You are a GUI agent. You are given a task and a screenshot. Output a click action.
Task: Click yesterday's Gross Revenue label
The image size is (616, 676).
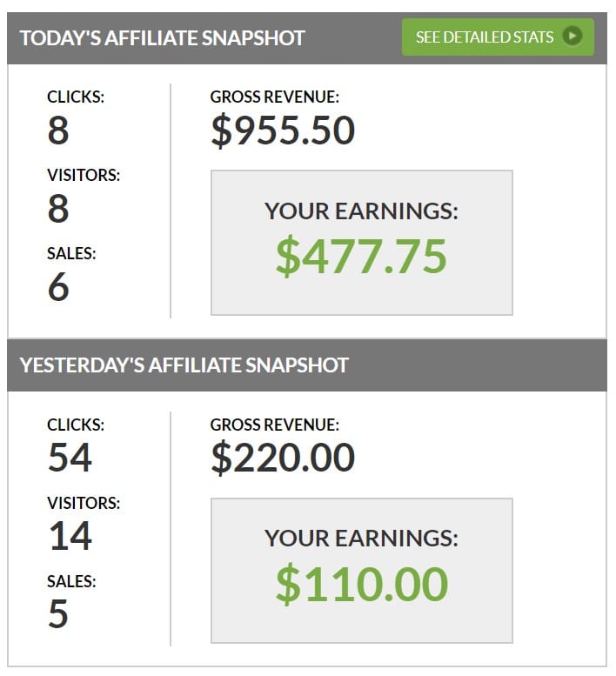click(275, 425)
